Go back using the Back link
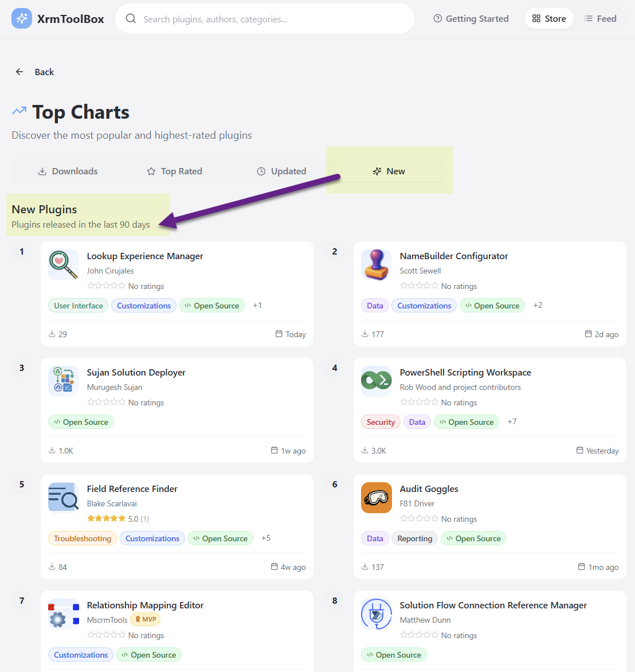This screenshot has height=672, width=635. [35, 72]
